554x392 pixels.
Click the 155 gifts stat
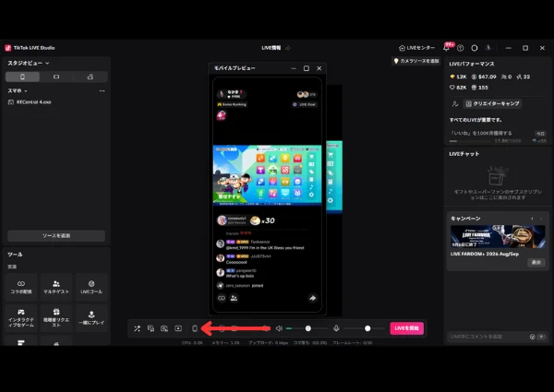click(480, 87)
